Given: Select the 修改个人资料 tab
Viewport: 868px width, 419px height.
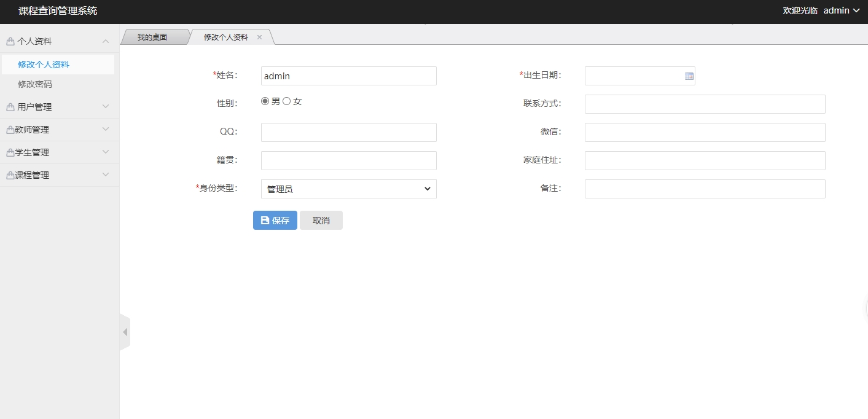Looking at the screenshot, I should coord(225,36).
